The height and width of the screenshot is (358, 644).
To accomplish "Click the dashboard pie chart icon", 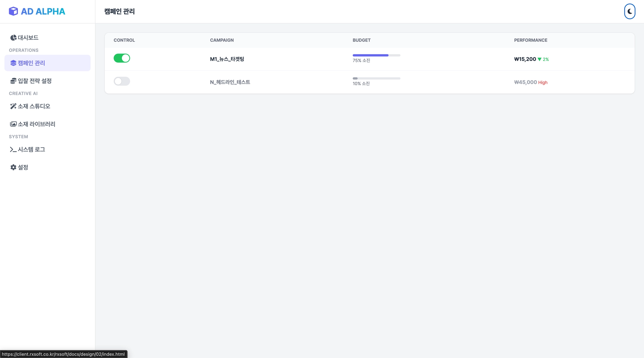I will pyautogui.click(x=13, y=38).
